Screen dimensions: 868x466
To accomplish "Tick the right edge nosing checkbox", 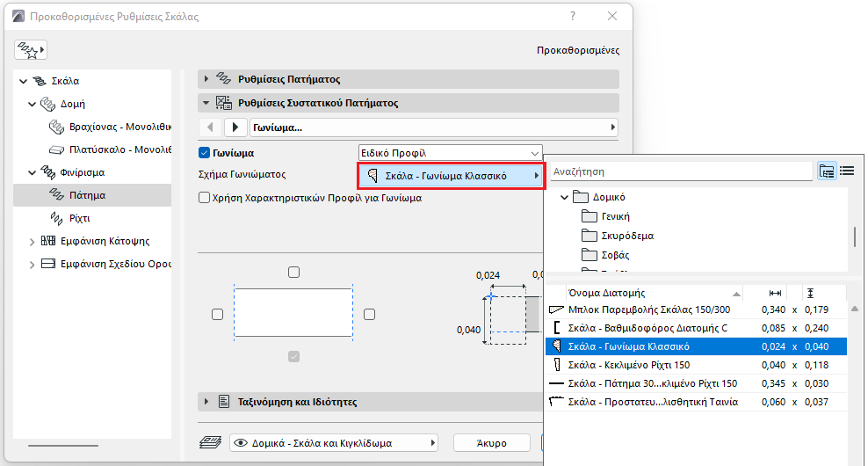I will click(x=369, y=314).
